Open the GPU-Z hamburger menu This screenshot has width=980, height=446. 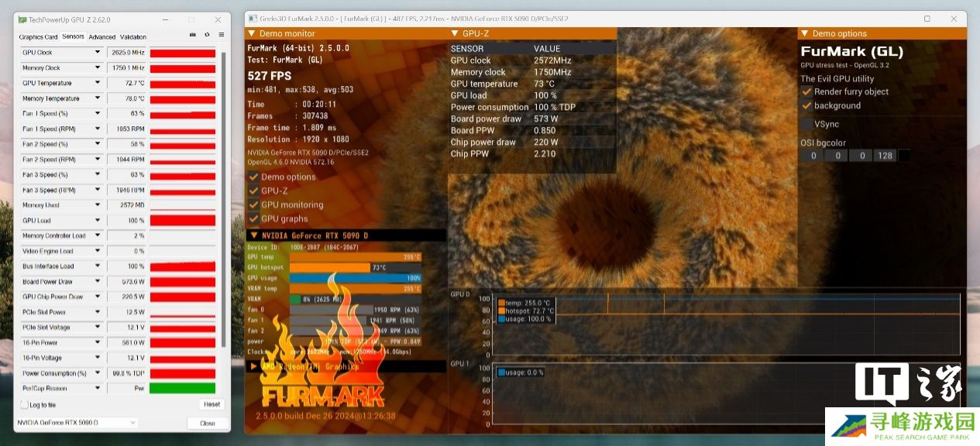pyautogui.click(x=221, y=35)
